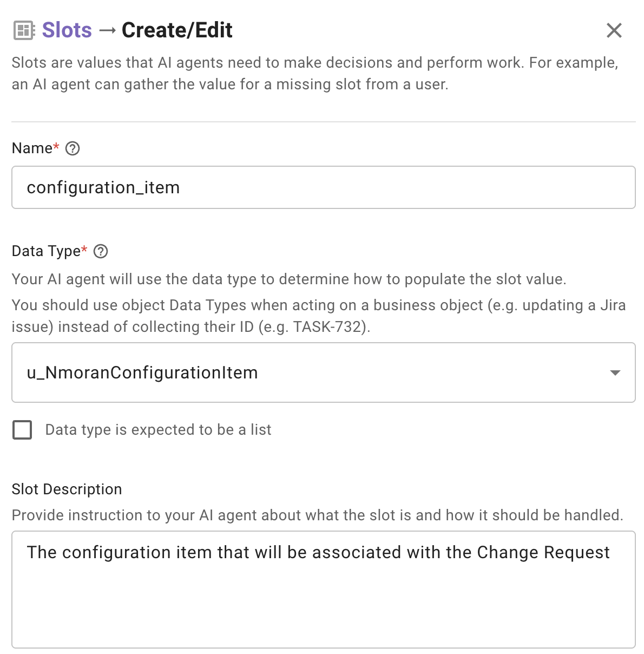Close the Create/Edit slot panel

(614, 30)
